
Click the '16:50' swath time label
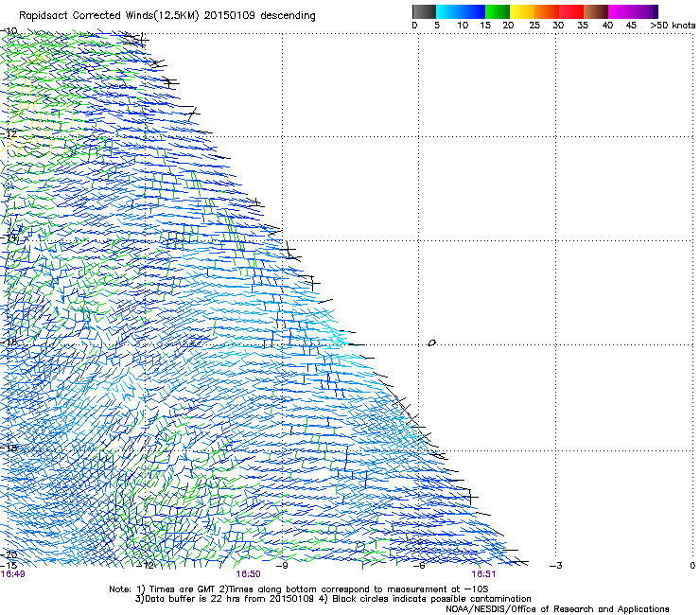(248, 574)
